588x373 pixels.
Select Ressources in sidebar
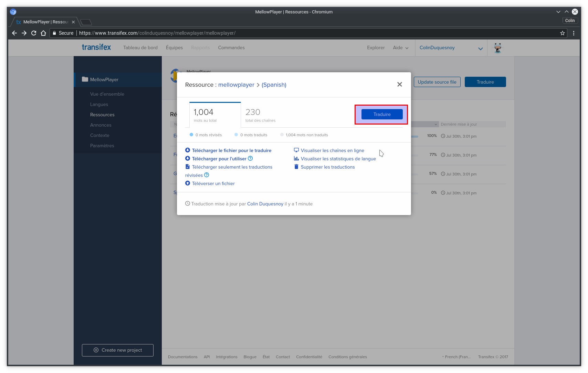pos(102,115)
